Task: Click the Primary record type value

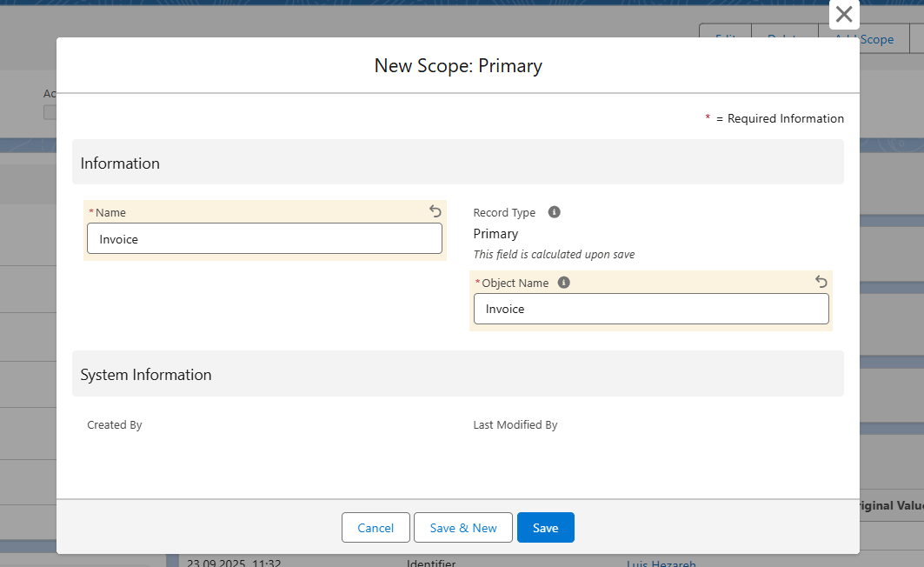Action: pos(495,234)
